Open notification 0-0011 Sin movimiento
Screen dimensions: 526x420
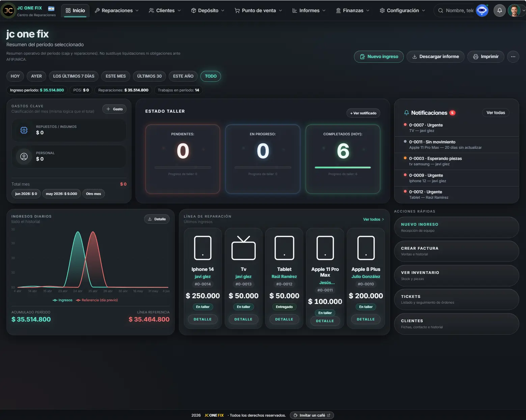coord(456,145)
